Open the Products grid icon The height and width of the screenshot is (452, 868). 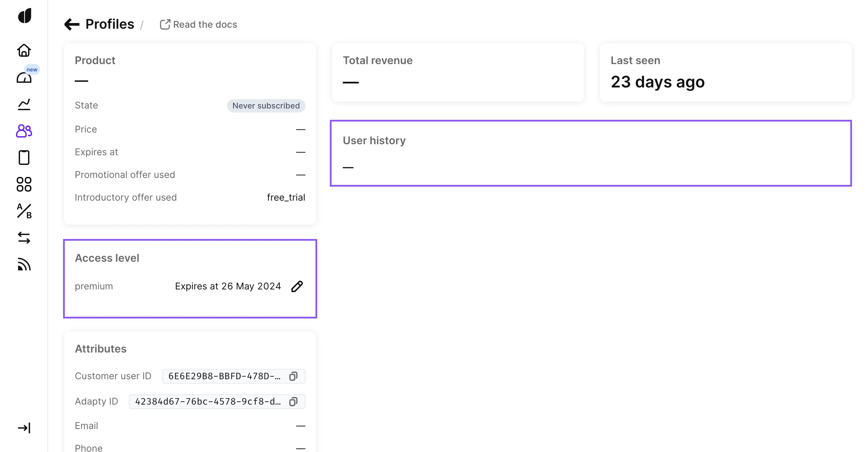[x=24, y=184]
